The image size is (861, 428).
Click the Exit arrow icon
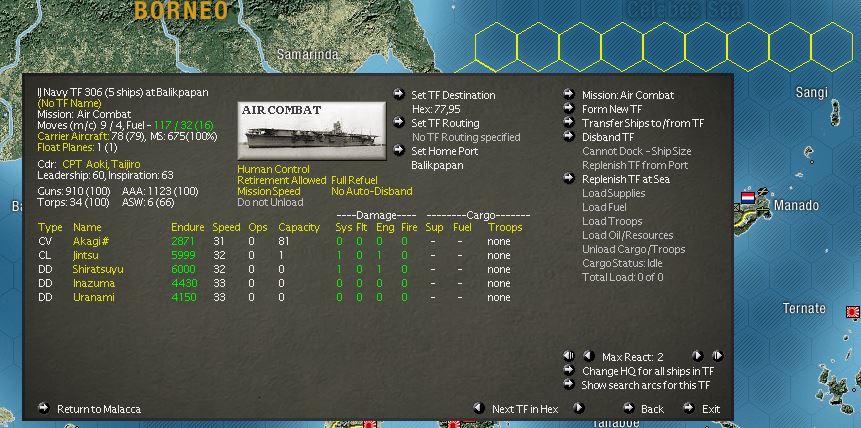tap(689, 408)
